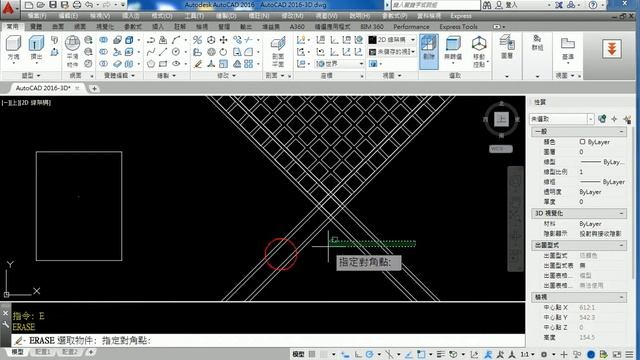Toggle PICKADD button in Properties panel

(602, 119)
